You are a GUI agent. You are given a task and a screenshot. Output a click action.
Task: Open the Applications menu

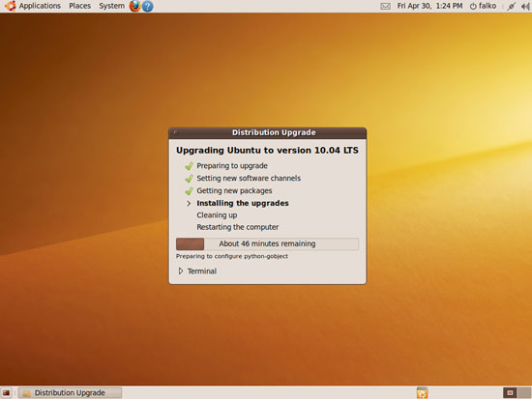[x=40, y=6]
